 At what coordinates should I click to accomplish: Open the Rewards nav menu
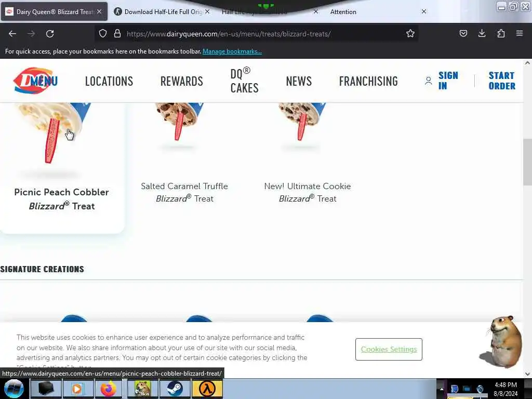click(x=181, y=81)
